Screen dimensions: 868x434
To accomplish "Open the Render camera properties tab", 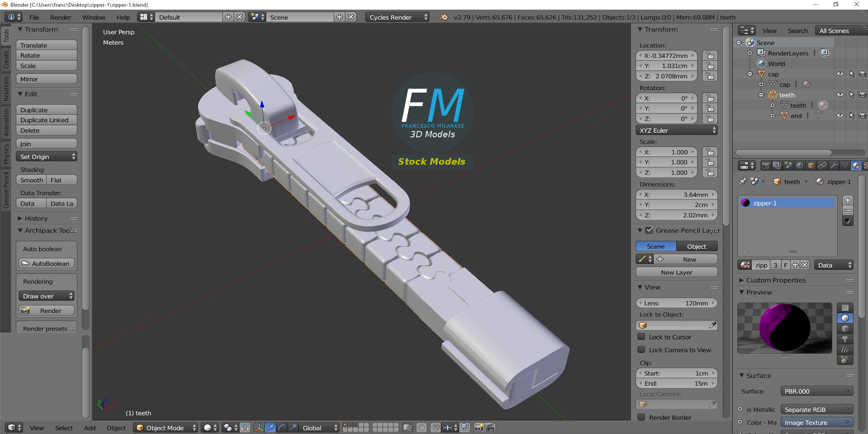I will [766, 166].
